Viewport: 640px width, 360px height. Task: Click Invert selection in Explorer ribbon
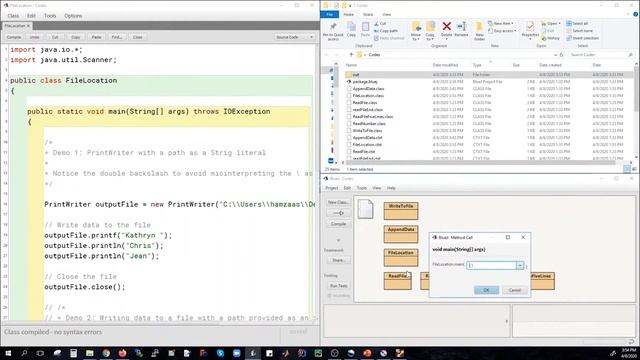[582, 38]
